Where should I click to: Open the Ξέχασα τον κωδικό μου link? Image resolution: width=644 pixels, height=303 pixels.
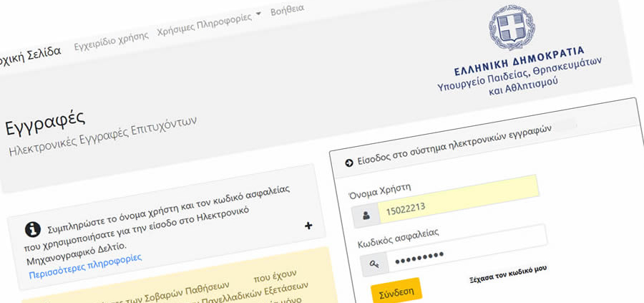point(508,274)
